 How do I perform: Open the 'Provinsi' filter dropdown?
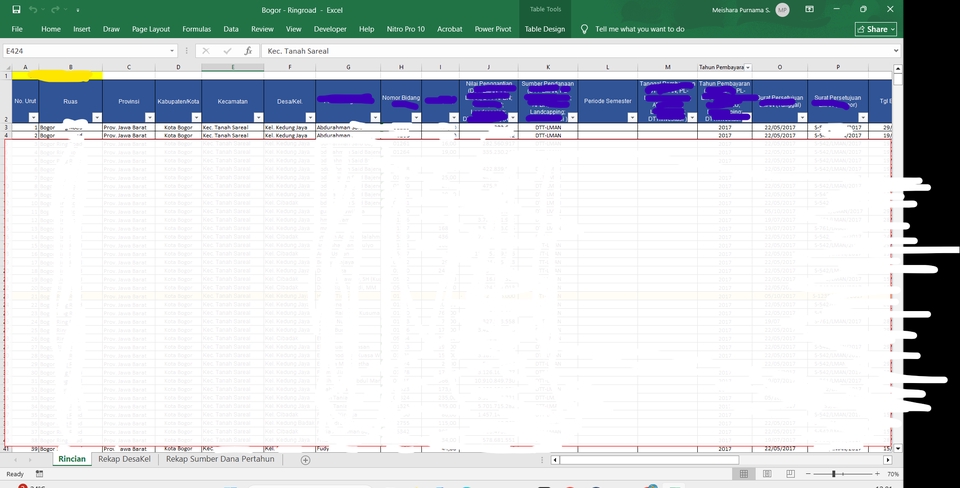click(149, 117)
